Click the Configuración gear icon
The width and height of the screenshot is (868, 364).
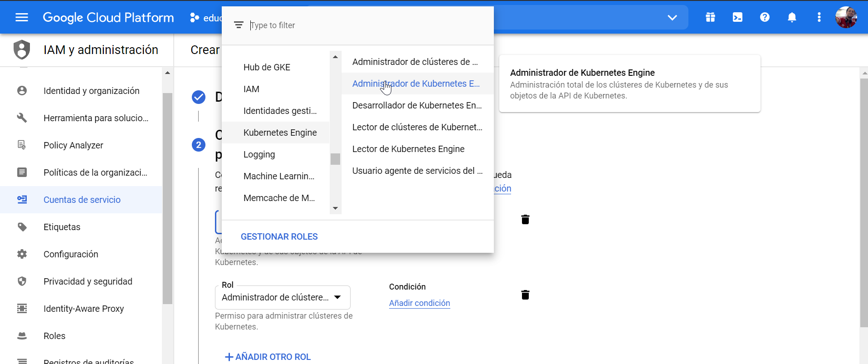point(22,254)
